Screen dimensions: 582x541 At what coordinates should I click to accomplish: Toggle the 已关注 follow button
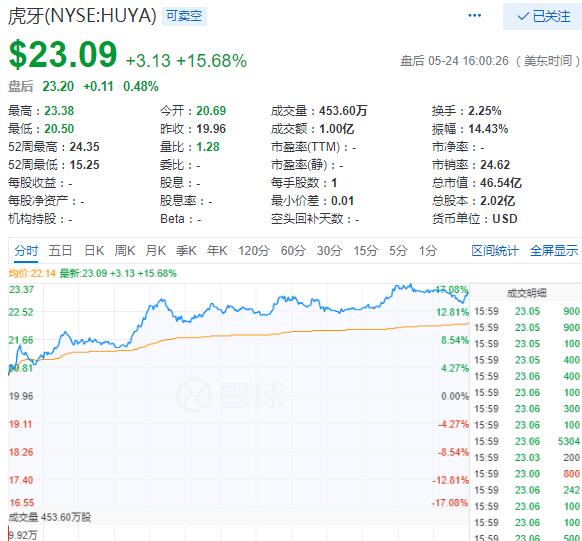(x=543, y=16)
